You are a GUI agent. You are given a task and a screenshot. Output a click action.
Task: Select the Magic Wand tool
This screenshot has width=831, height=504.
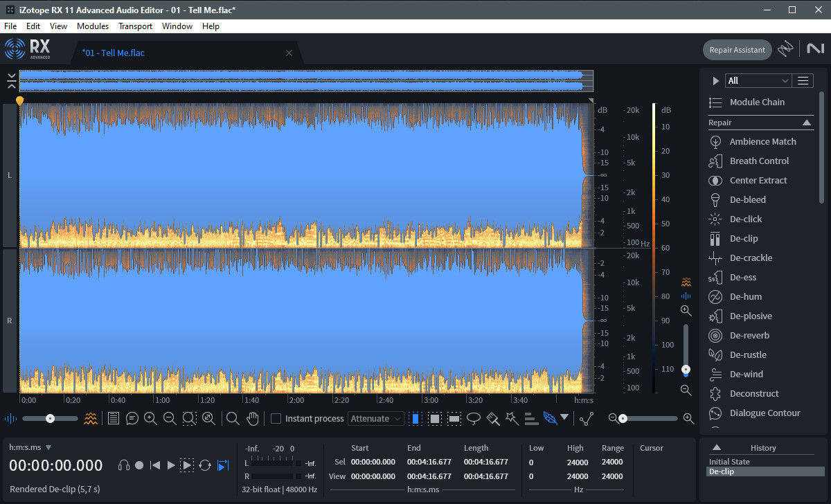click(x=512, y=418)
